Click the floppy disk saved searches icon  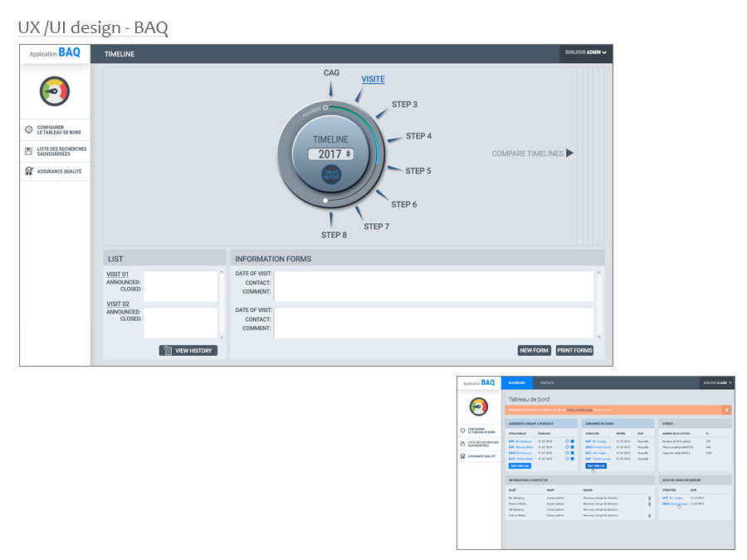[29, 151]
